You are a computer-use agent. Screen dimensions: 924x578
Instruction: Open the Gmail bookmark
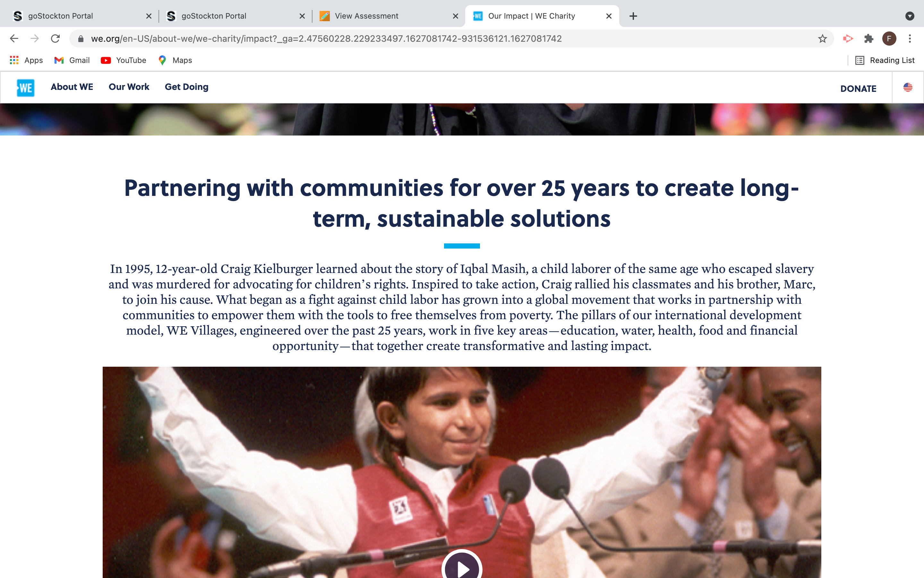(72, 60)
